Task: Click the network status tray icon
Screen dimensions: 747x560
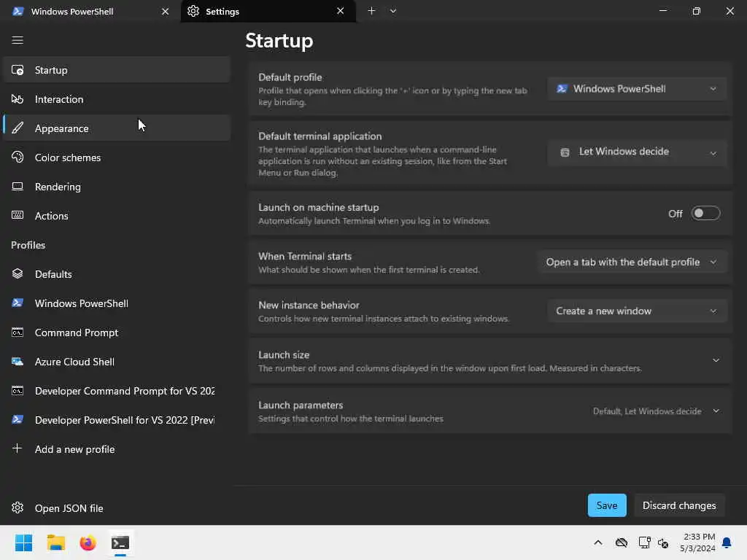Action: tap(644, 542)
